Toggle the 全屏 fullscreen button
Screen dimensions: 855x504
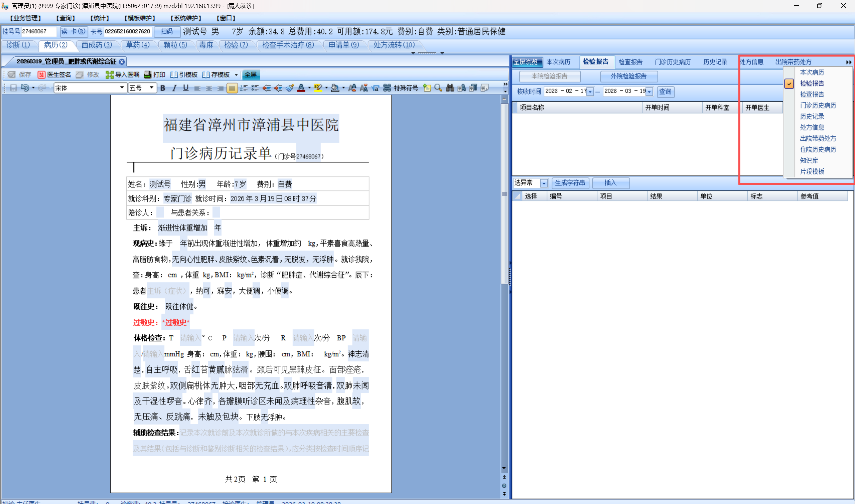(x=250, y=75)
